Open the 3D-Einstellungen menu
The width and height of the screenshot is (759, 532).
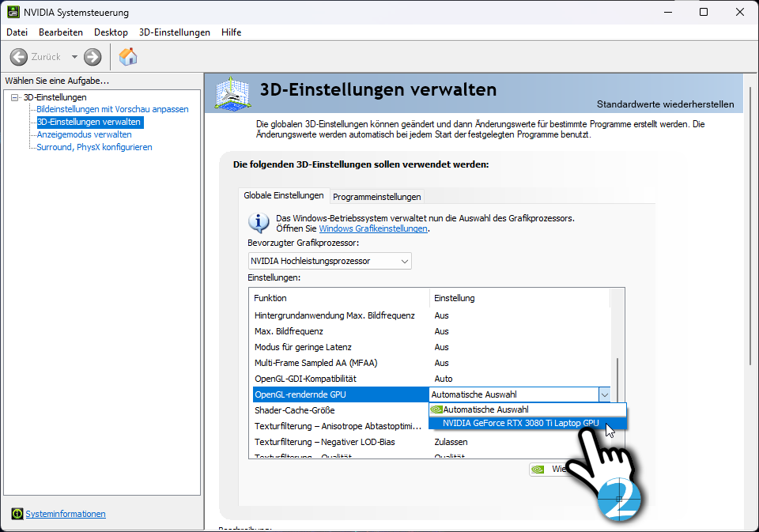[174, 32]
